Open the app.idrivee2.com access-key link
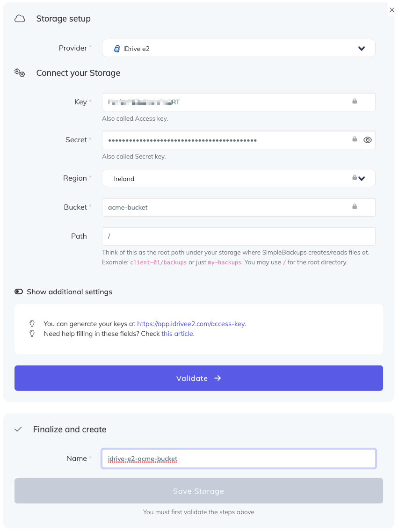Screen dimensions: 399x532 191,323
